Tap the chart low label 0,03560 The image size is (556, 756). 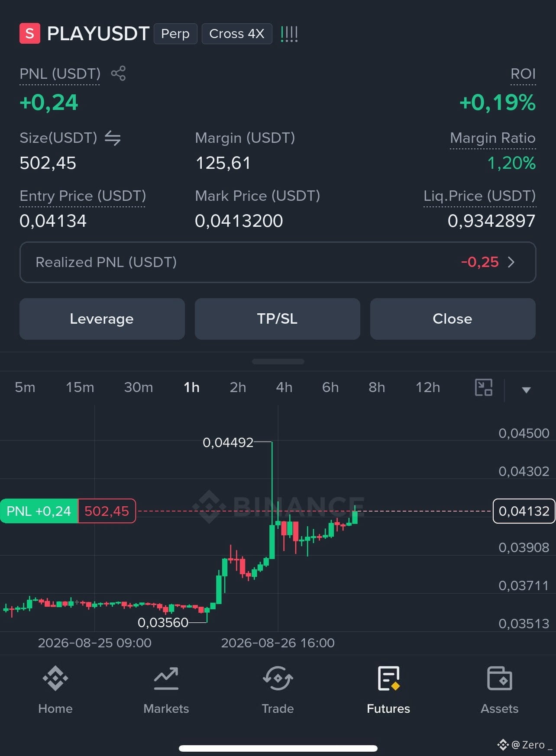tap(163, 622)
